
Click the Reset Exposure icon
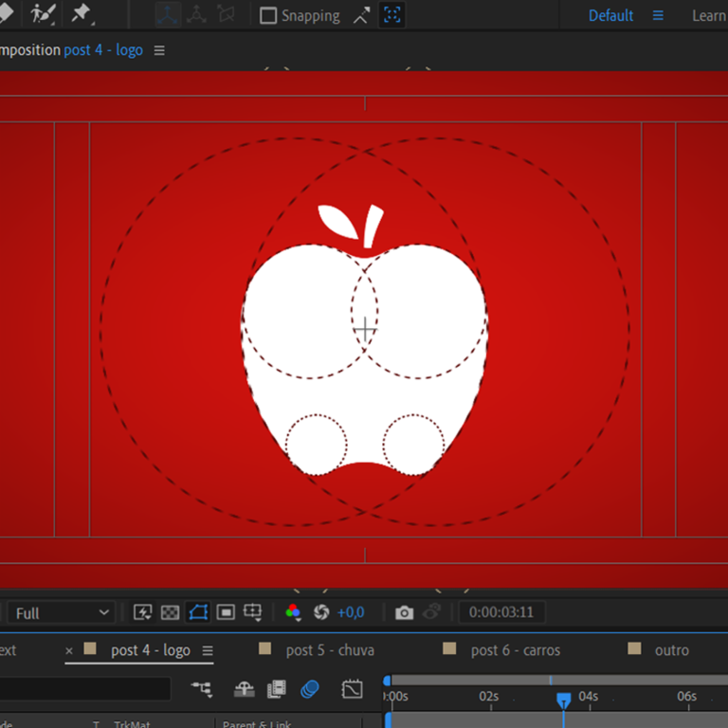[320, 612]
